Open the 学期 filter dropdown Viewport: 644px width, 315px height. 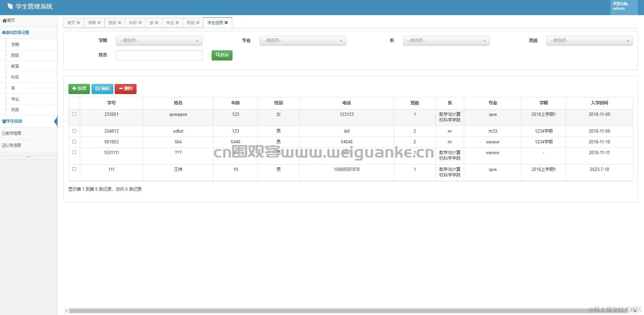pos(159,41)
